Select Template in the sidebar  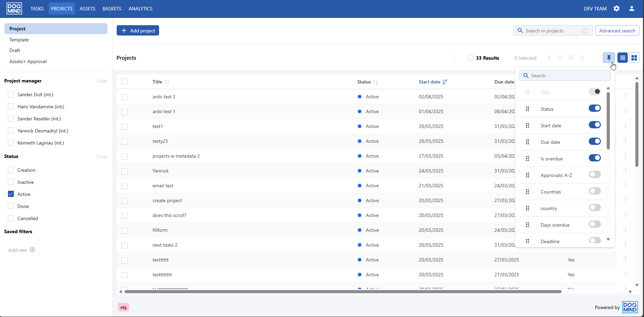pos(19,40)
